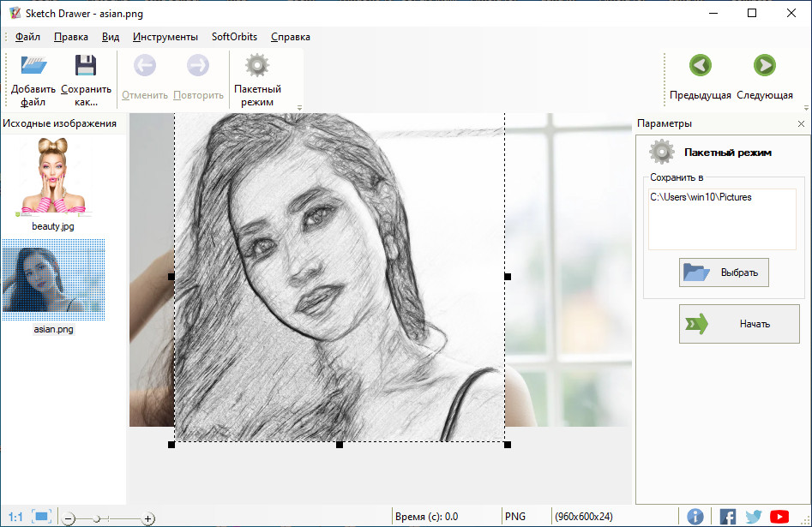Click the zoom in plus button
812x527 pixels.
148,518
